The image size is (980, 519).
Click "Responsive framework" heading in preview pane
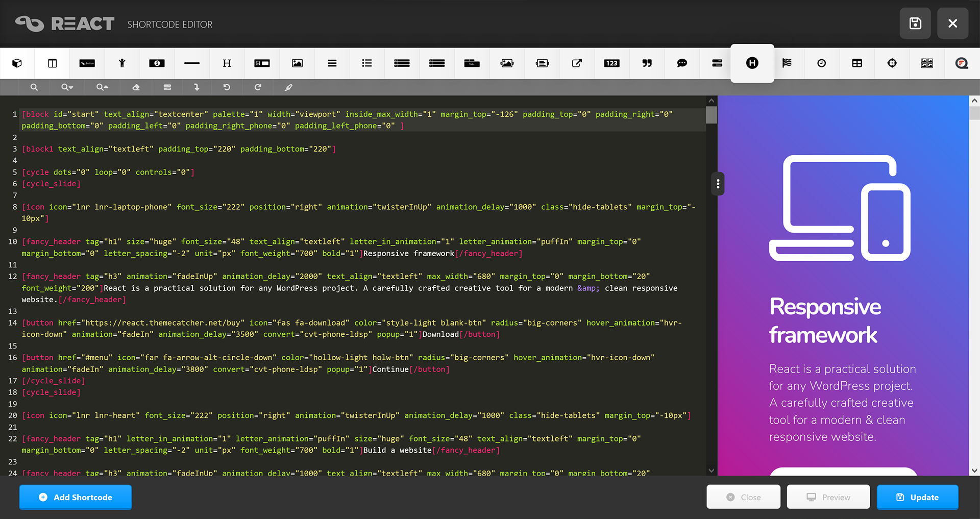[x=825, y=321]
